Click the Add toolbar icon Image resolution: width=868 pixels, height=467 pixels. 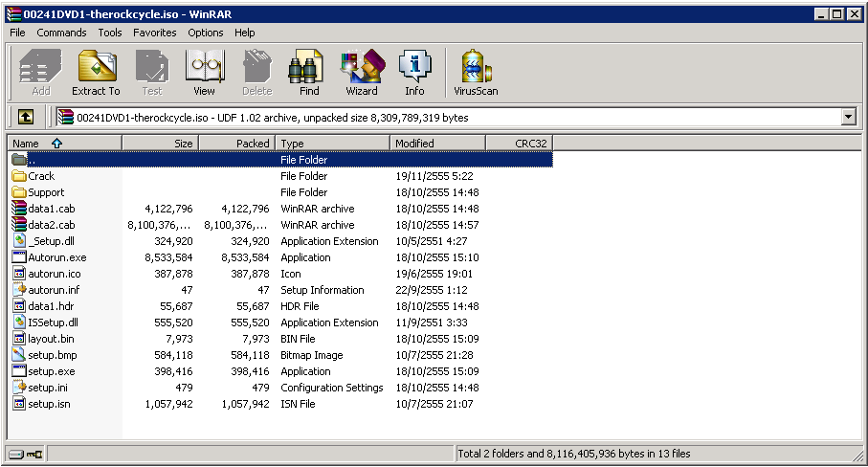(x=41, y=66)
